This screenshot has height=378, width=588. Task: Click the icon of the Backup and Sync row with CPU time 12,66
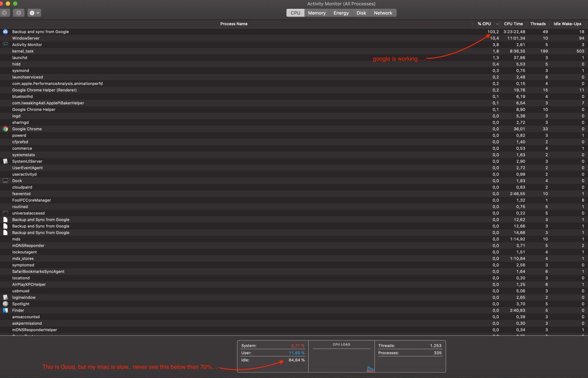click(x=5, y=226)
